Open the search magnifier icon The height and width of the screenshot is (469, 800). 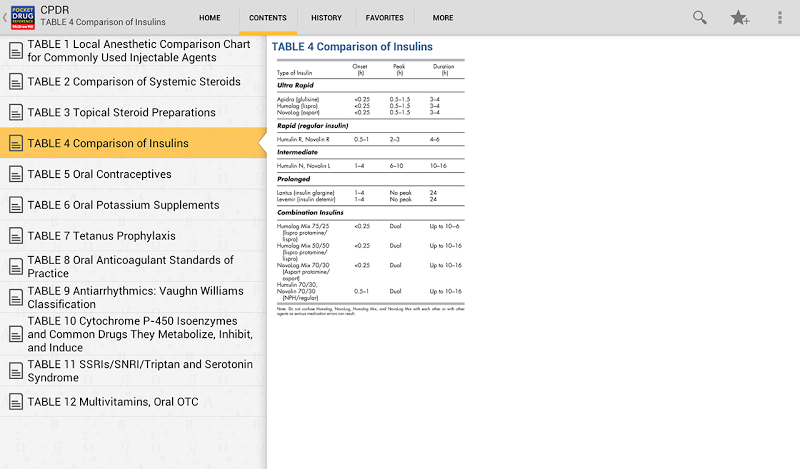coord(699,18)
